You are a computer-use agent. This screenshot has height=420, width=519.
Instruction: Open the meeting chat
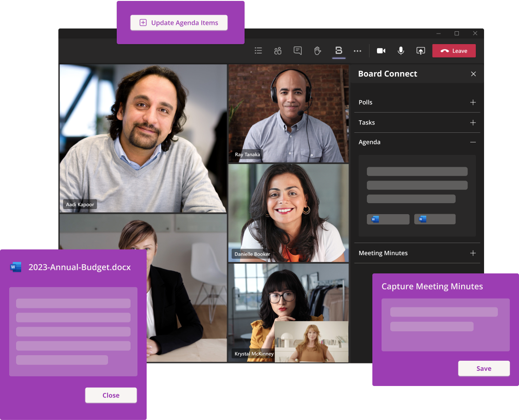297,51
